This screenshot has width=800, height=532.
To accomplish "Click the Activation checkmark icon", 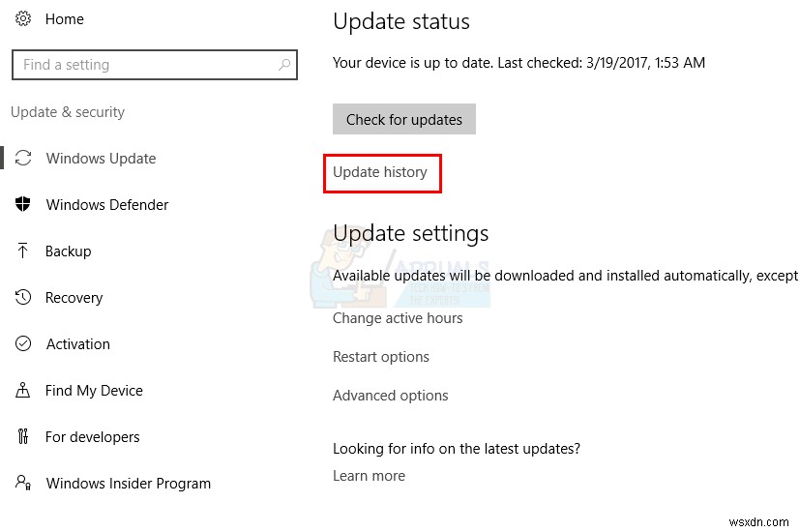I will 23,344.
